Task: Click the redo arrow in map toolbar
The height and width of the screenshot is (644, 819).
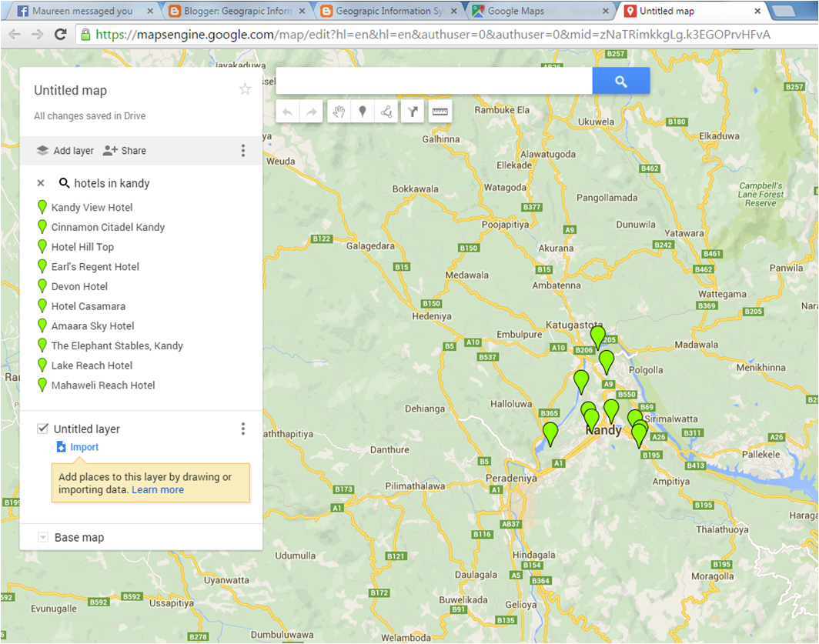Action: (311, 112)
